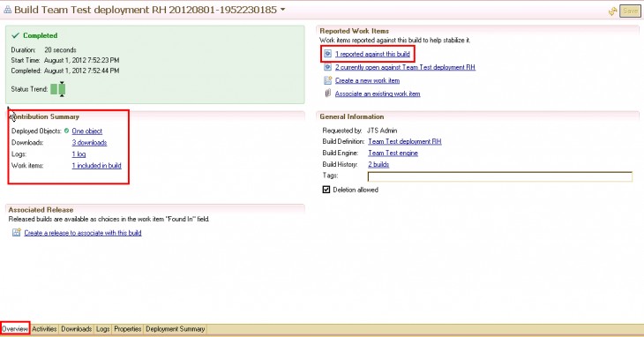Viewport: 644px width, 337px height.
Task: Click the Start Time value text
Action: click(82, 60)
